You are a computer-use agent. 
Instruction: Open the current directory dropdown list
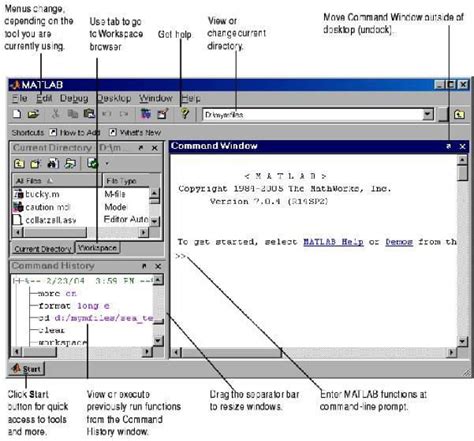(428, 115)
